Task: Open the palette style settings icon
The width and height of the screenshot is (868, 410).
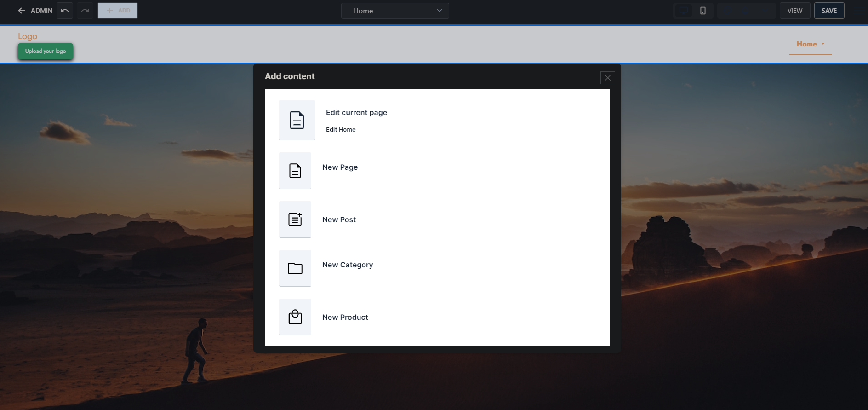Action: [x=728, y=11]
